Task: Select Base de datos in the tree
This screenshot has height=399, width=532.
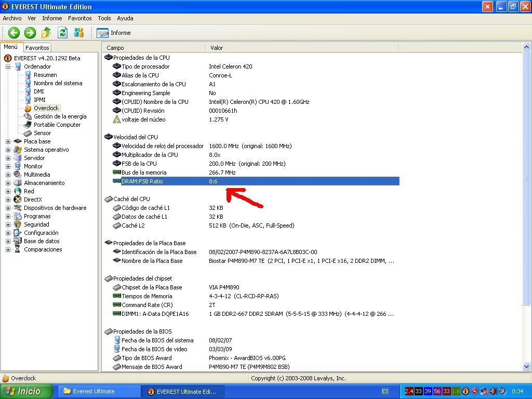Action: 42,241
